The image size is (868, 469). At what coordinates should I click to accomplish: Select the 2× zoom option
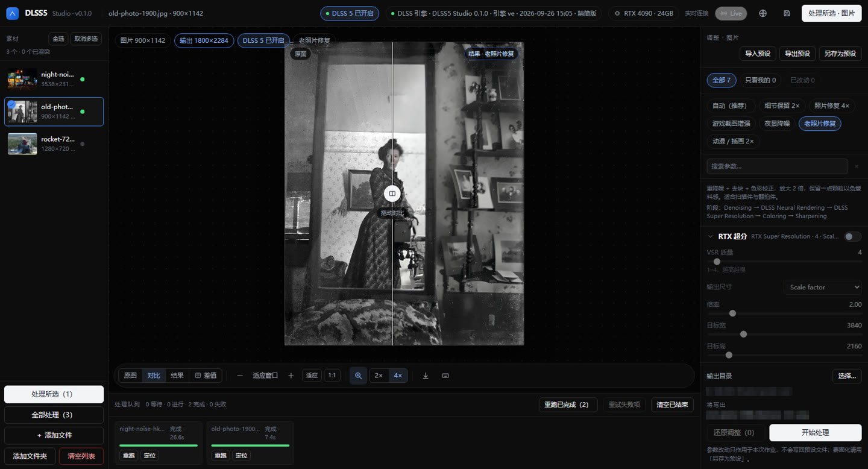pyautogui.click(x=379, y=376)
